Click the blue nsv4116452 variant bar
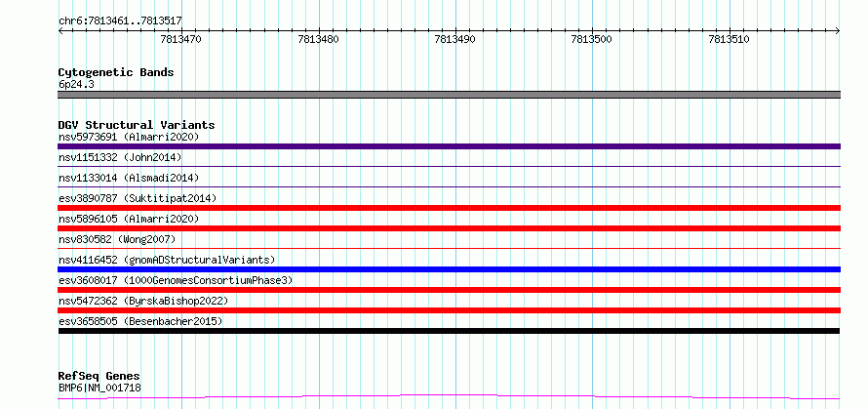This screenshot has height=409, width=868. tap(449, 269)
